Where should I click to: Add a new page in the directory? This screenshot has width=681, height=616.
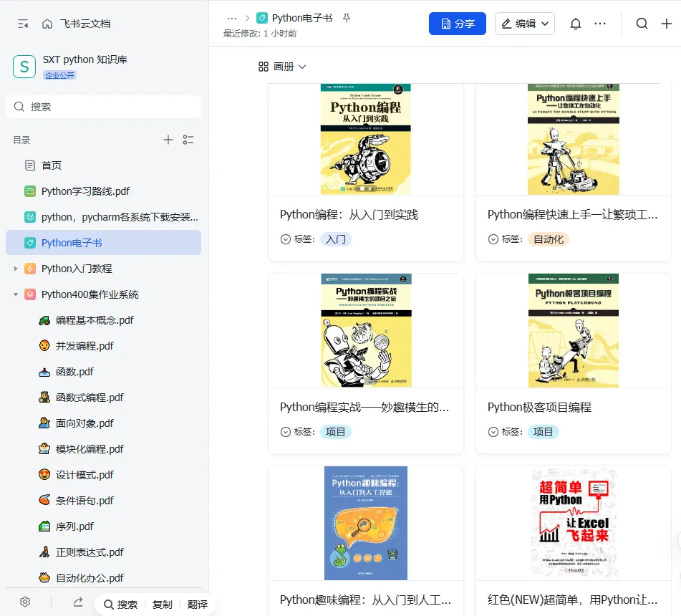tap(168, 140)
